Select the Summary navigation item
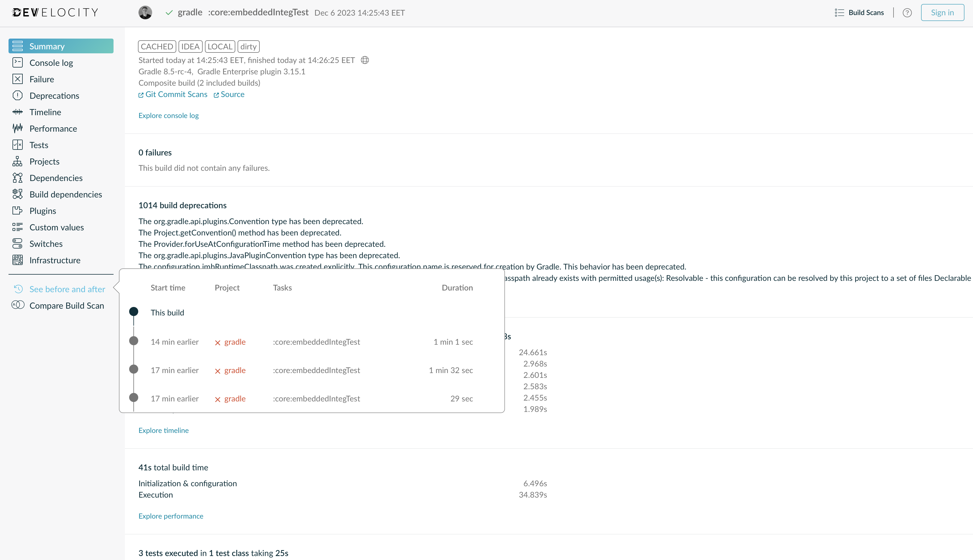This screenshot has height=560, width=973. tap(47, 46)
